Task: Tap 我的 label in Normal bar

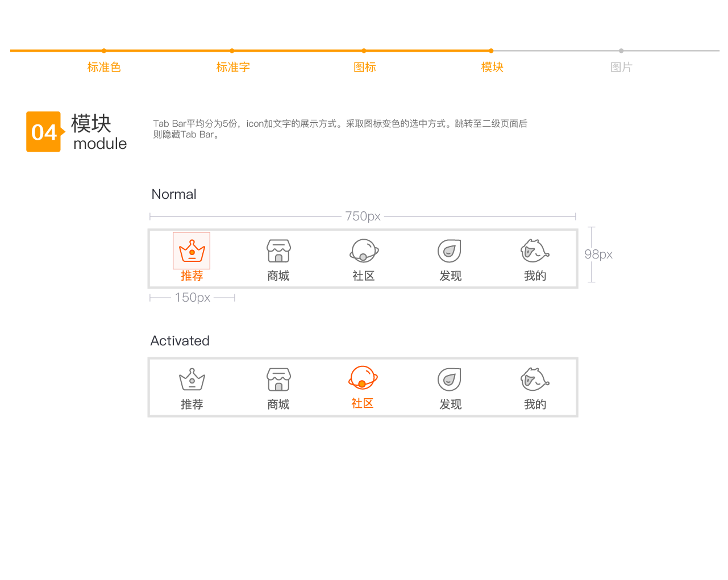Action: (x=535, y=276)
